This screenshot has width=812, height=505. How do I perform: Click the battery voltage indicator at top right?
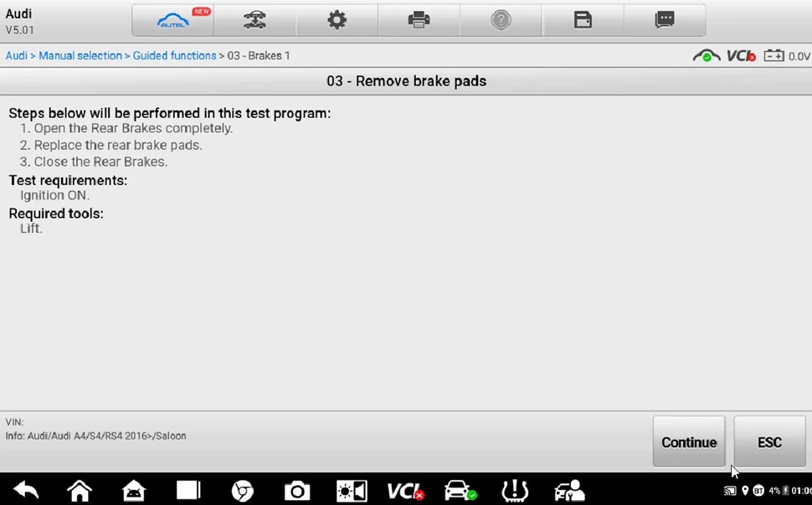tap(787, 55)
